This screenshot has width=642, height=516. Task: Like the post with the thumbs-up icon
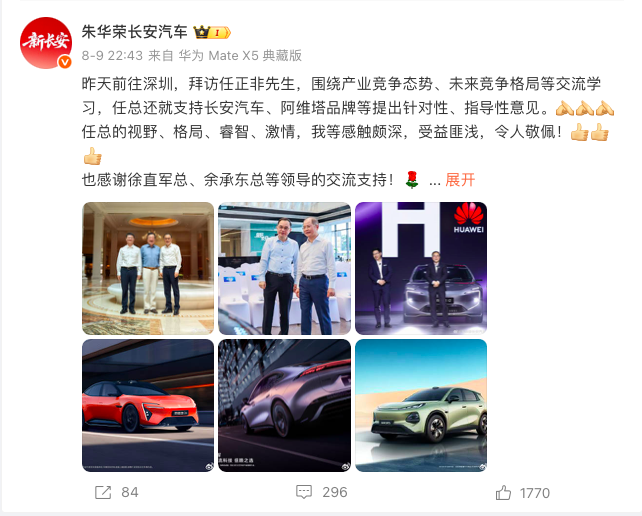pos(503,493)
